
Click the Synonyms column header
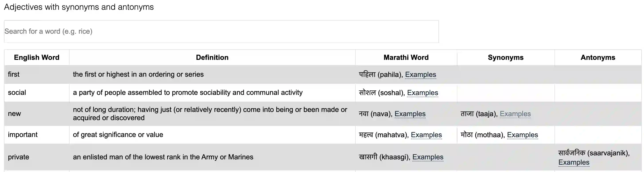(506, 57)
